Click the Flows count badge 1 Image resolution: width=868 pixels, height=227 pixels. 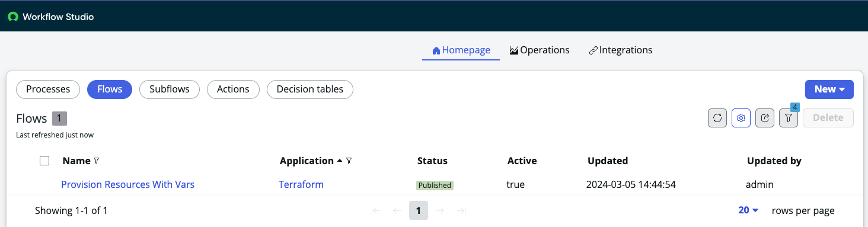pyautogui.click(x=59, y=119)
